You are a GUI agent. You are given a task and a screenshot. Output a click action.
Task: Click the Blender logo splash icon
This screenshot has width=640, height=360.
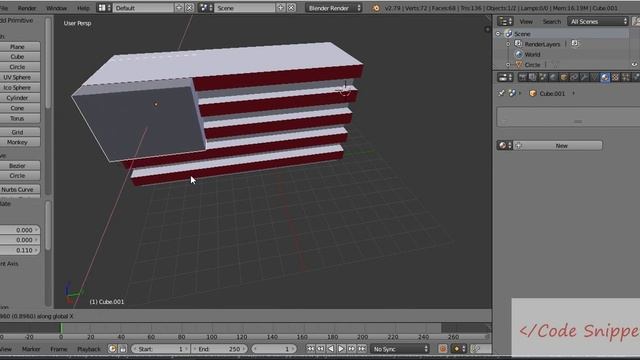click(376, 8)
